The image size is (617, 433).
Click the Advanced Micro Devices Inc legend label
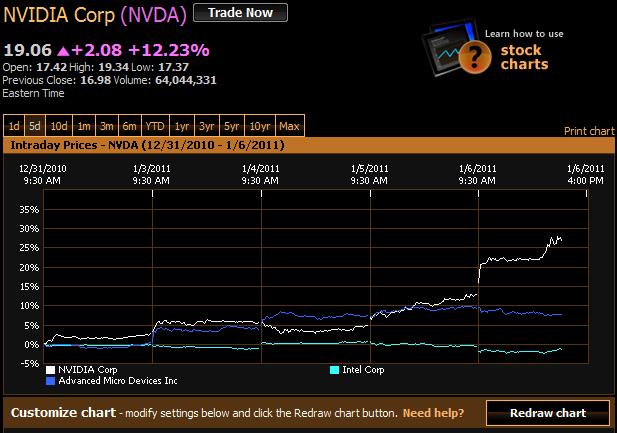118,381
